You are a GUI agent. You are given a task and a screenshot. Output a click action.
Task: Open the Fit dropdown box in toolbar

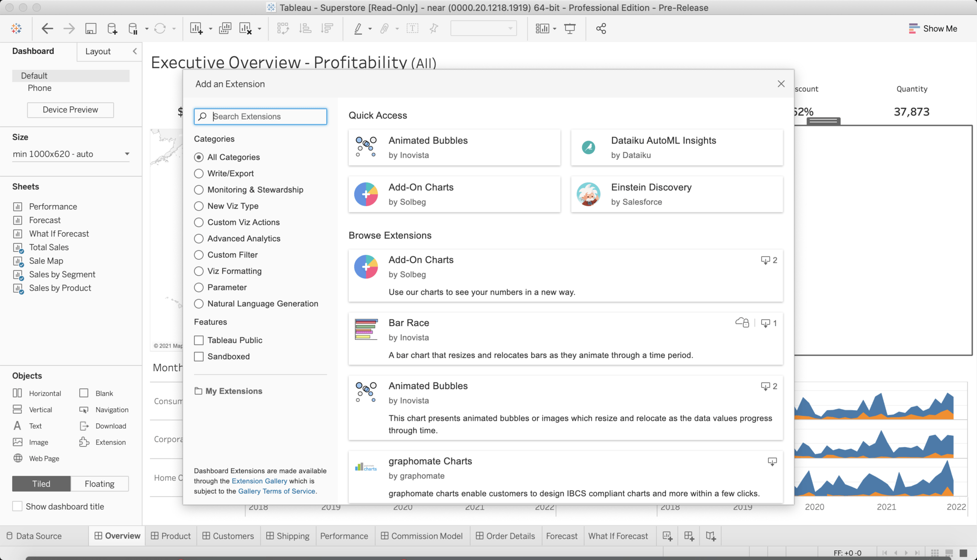pos(483,28)
